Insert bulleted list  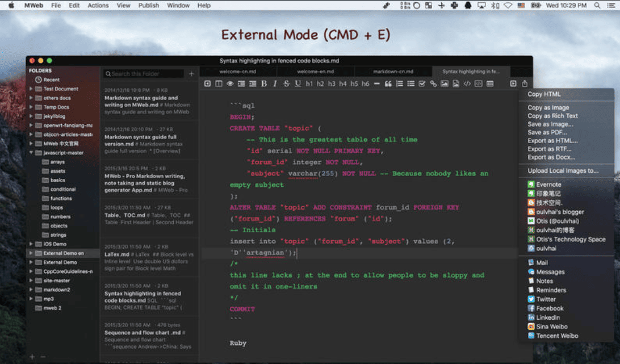click(411, 83)
